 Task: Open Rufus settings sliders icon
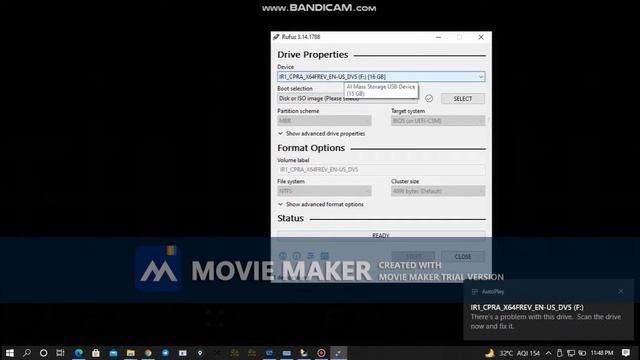[x=311, y=256]
